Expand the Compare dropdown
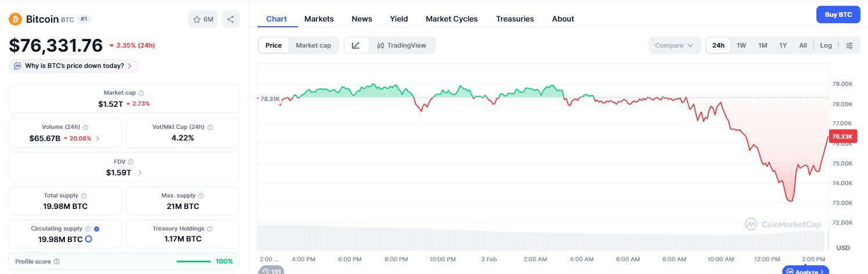Image resolution: width=868 pixels, height=274 pixels. [674, 45]
